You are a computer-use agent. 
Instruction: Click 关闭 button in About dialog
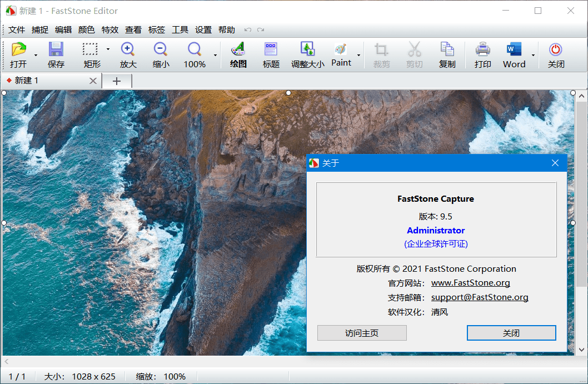tap(511, 333)
